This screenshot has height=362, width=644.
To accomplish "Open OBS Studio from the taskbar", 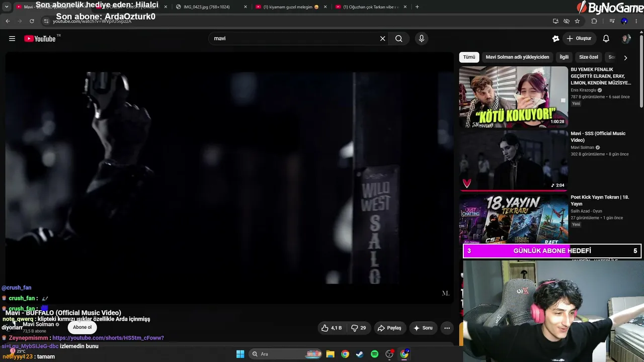I will tap(389, 354).
